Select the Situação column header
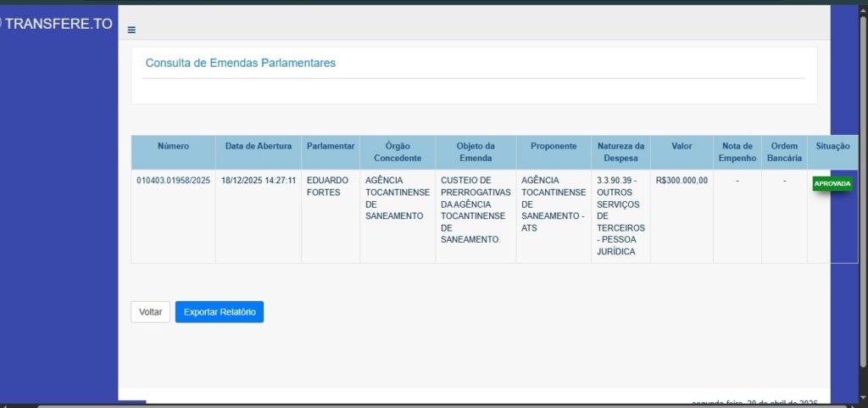 click(x=832, y=146)
